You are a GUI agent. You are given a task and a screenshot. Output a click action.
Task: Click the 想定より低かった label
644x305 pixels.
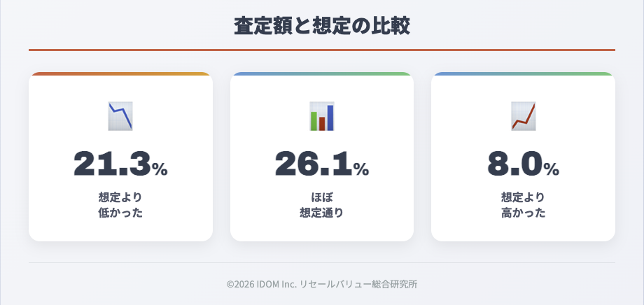pos(120,204)
